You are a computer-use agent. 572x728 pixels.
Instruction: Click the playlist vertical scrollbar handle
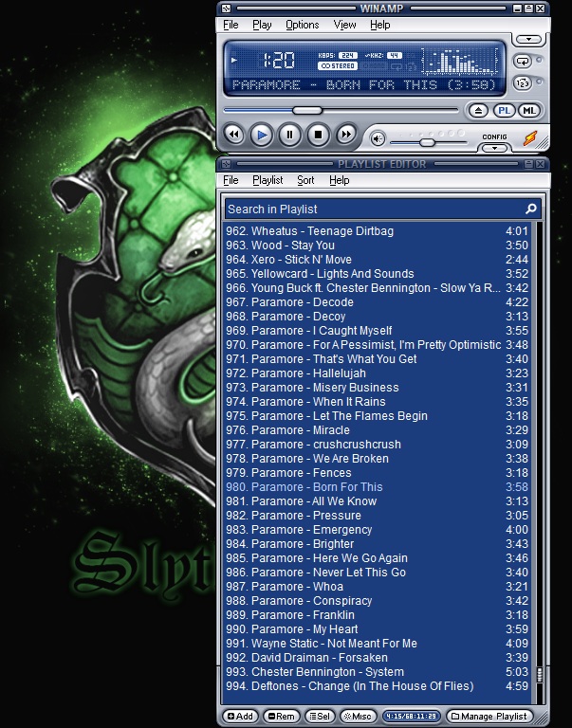coord(539,674)
